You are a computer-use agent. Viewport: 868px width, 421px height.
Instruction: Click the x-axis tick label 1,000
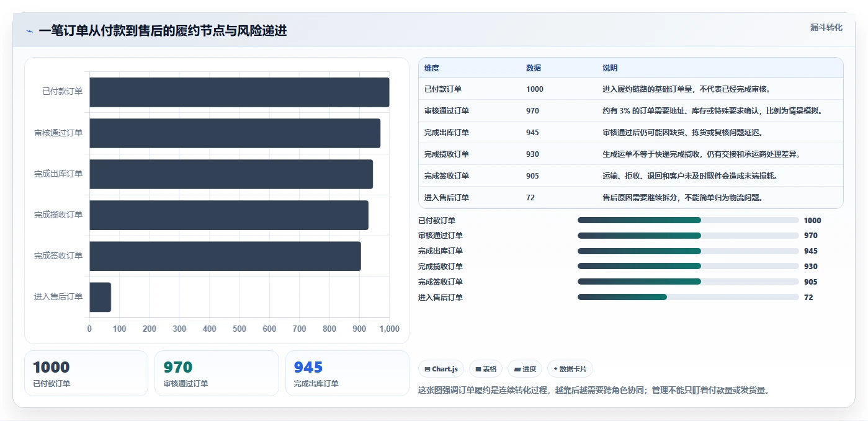[x=389, y=329]
